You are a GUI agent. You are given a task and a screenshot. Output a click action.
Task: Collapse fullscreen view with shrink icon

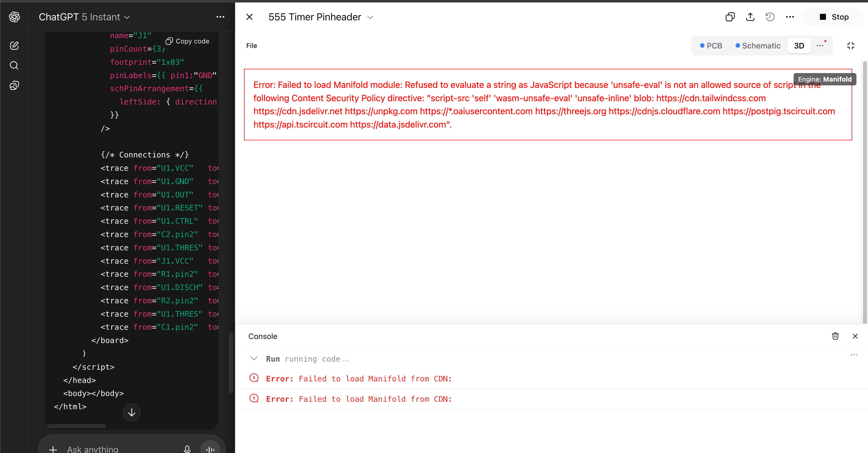(x=850, y=45)
